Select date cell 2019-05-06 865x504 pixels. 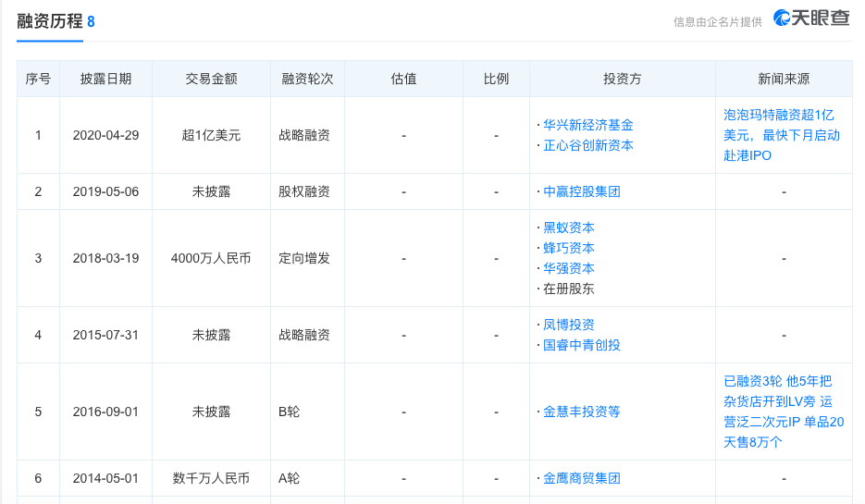coord(105,192)
